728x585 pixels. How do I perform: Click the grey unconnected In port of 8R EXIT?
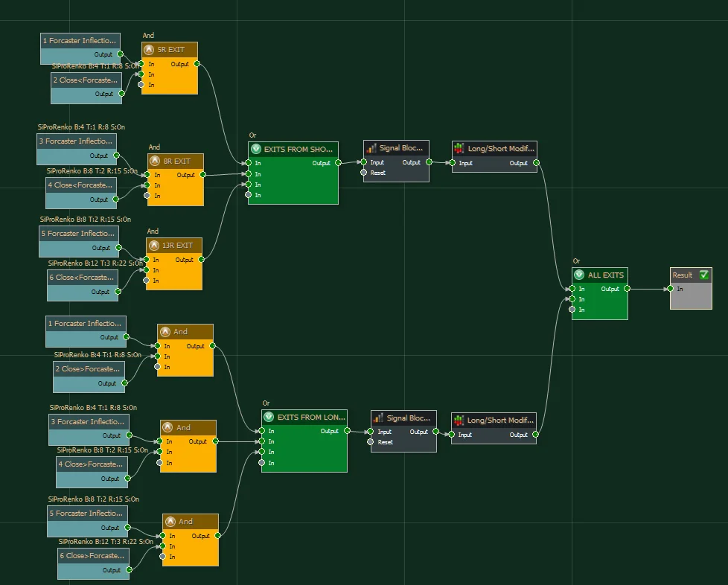pyautogui.click(x=147, y=196)
